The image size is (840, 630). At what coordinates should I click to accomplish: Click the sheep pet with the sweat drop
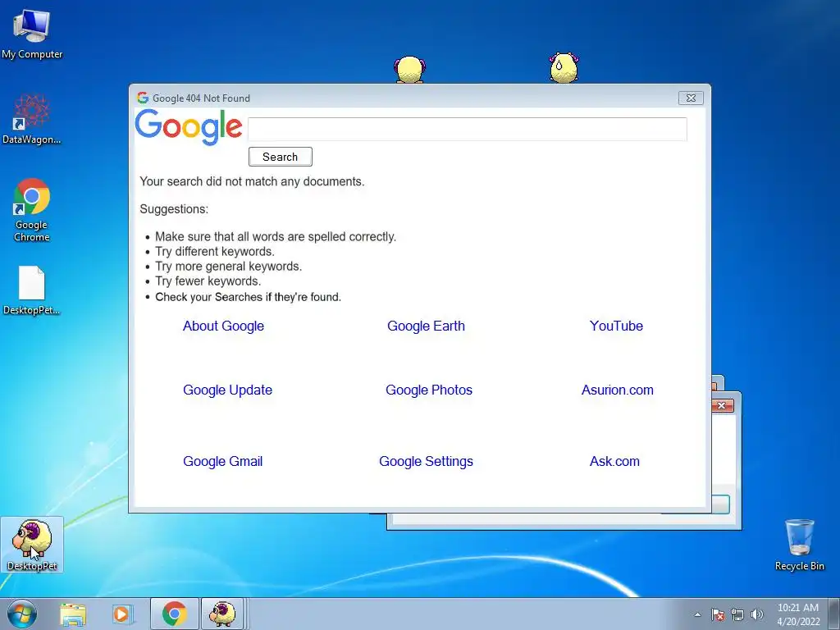pos(564,67)
